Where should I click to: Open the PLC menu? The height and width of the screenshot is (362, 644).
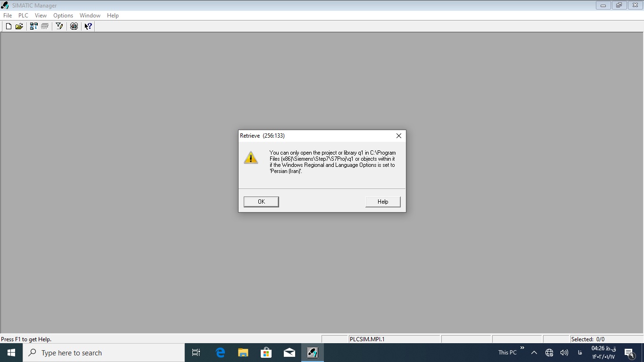[x=23, y=16]
